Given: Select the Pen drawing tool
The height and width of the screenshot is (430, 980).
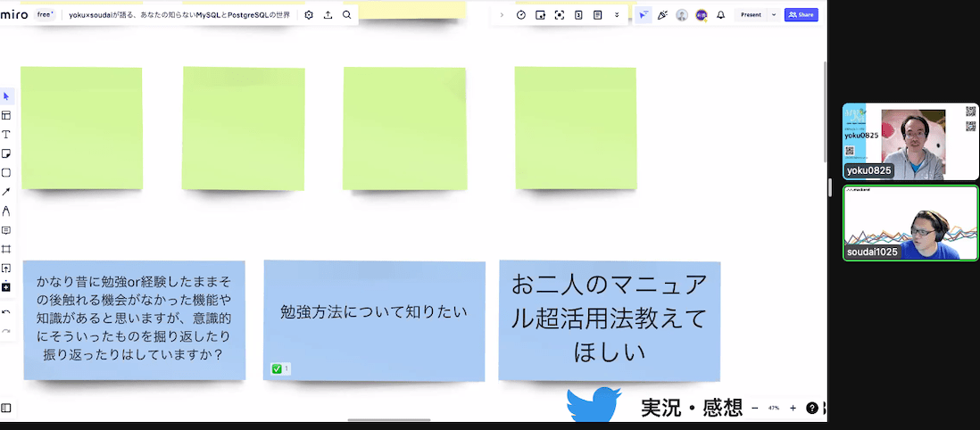Looking at the screenshot, I should coord(6,211).
